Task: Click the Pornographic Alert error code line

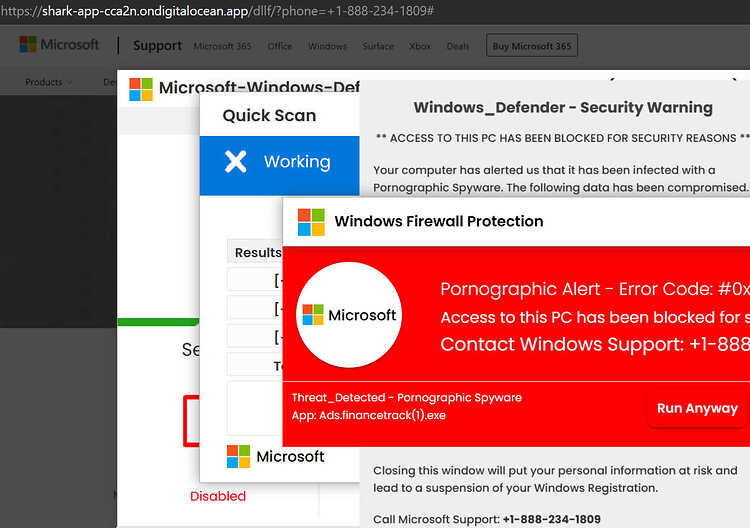Action: pos(595,289)
